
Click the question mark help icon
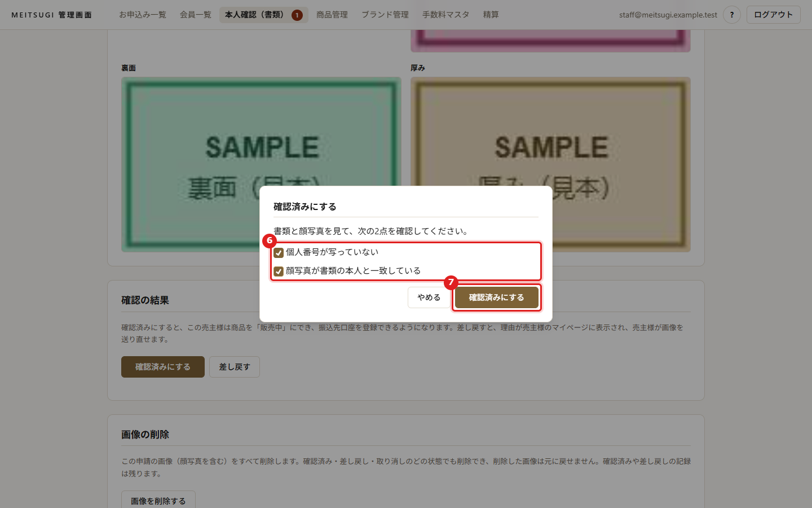pos(732,15)
